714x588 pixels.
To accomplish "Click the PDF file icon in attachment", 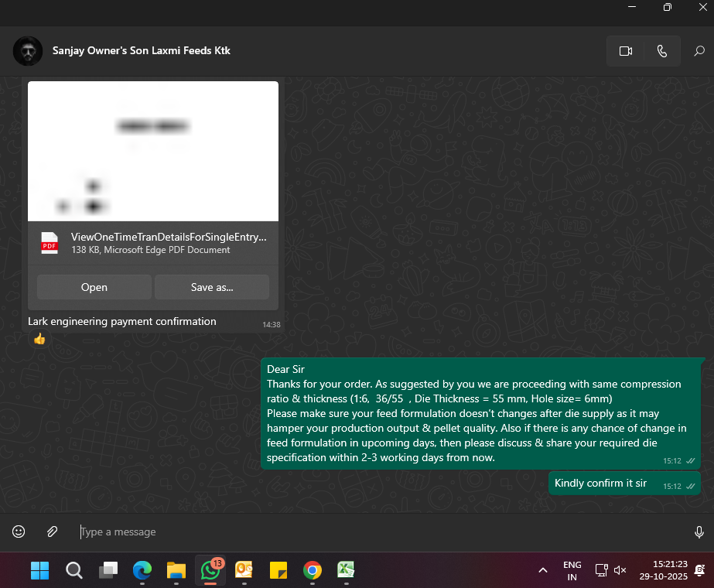I will [x=50, y=243].
